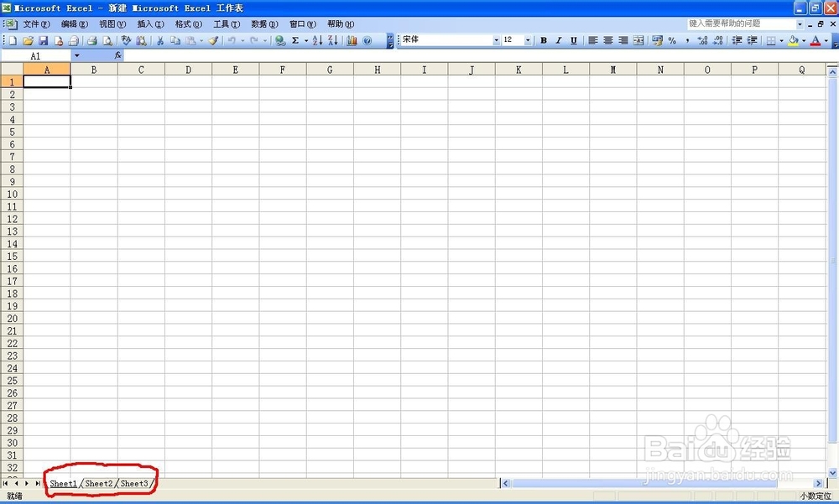The height and width of the screenshot is (504, 839).
Task: Toggle align left
Action: point(593,40)
